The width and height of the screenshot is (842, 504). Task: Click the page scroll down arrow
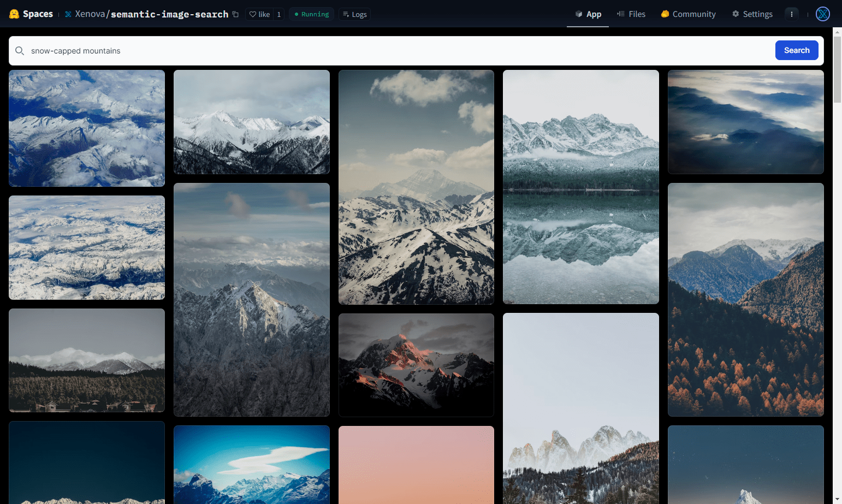point(837,499)
